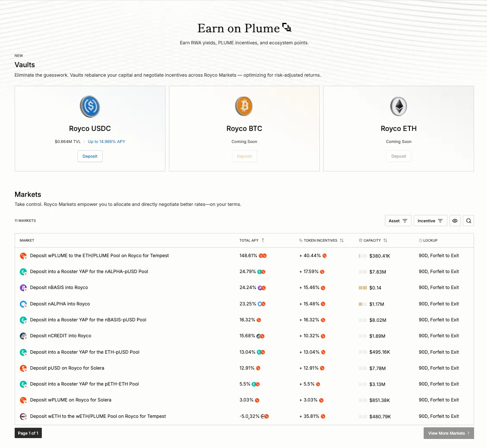
Task: Click the Lockup column header
Action: point(428,240)
